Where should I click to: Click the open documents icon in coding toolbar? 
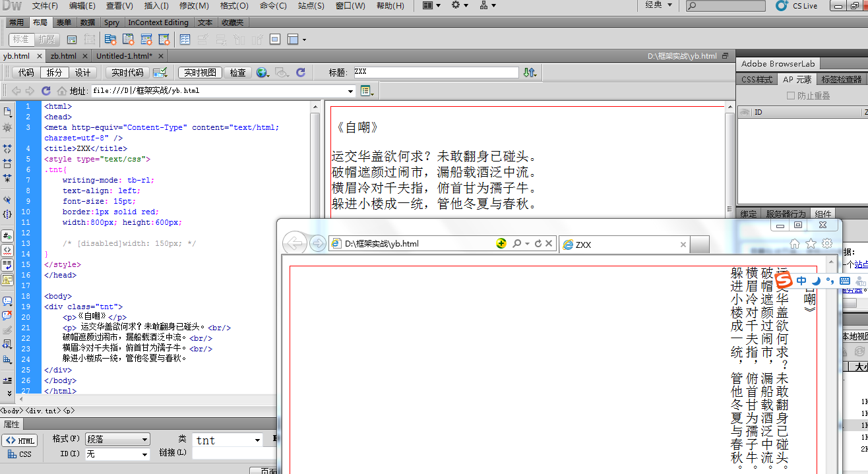tap(7, 111)
